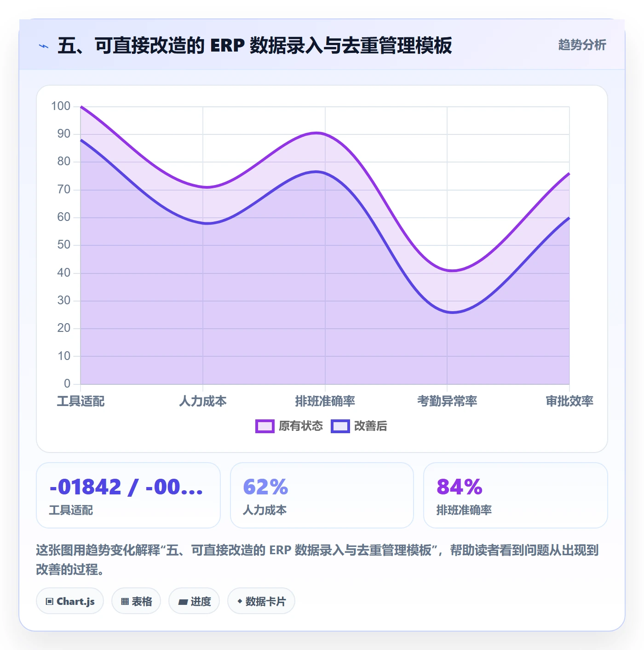Open the 84% 排班准确率 stat card
644x650 pixels.
(x=516, y=495)
